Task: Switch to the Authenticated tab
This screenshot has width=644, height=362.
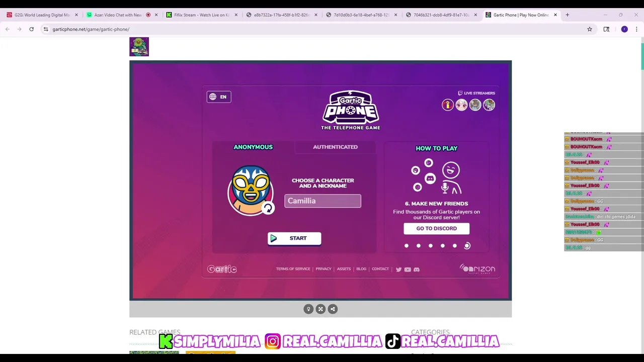Action: click(x=335, y=147)
